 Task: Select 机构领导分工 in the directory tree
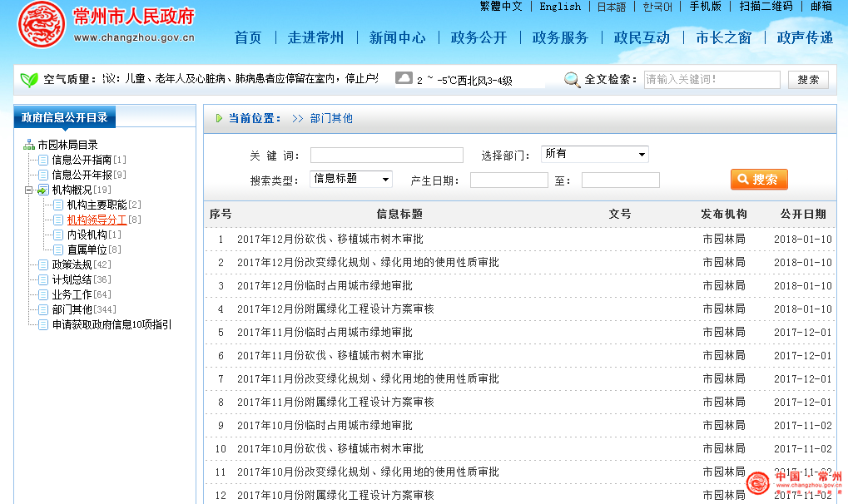tap(97, 220)
